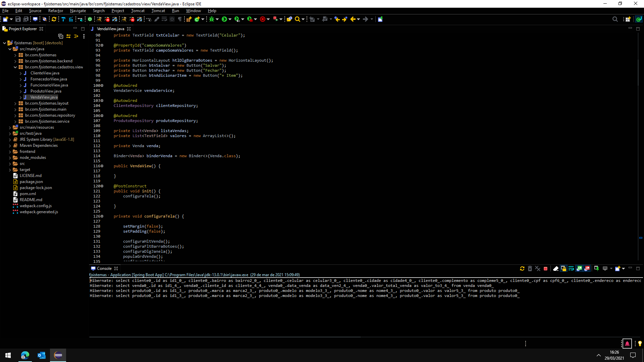Click console Terminate red square icon
This screenshot has height=362, width=644.
(x=546, y=268)
